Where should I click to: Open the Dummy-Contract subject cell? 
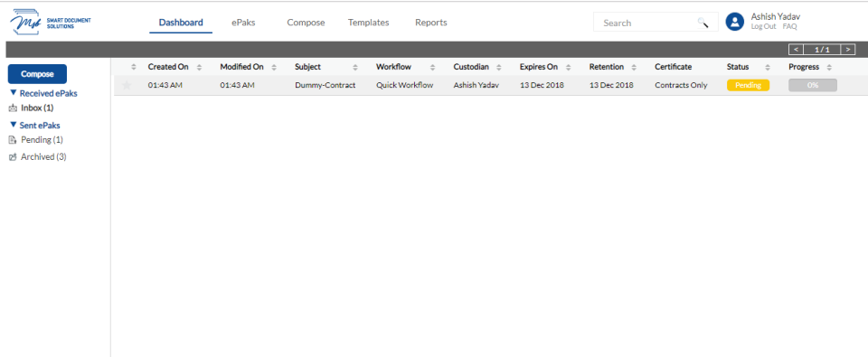click(325, 85)
